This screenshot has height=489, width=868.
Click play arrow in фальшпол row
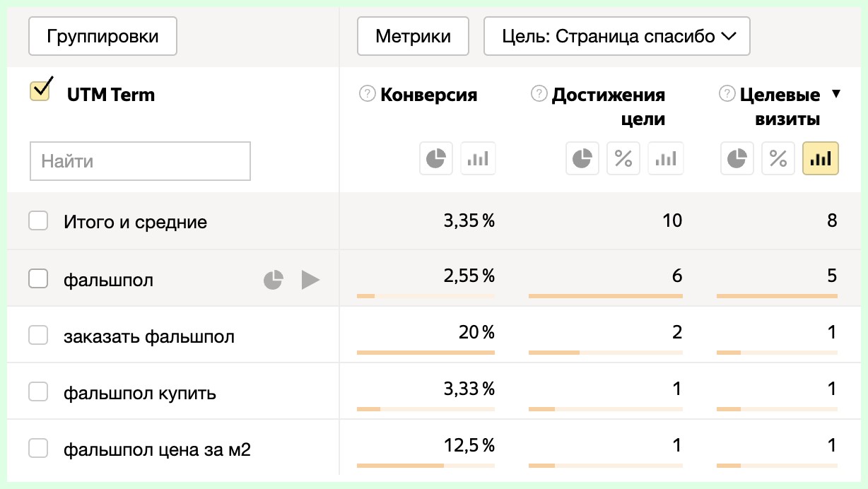click(310, 280)
